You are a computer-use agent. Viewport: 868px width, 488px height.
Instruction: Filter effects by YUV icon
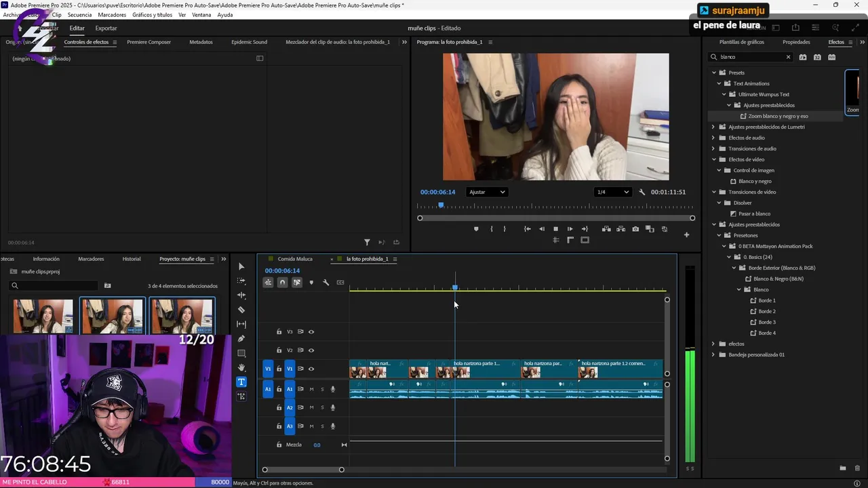(832, 57)
